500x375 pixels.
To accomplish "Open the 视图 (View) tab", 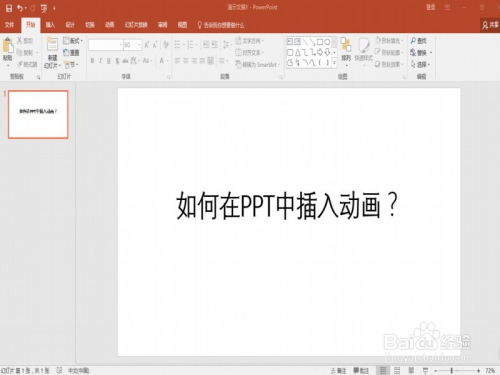I will click(182, 25).
